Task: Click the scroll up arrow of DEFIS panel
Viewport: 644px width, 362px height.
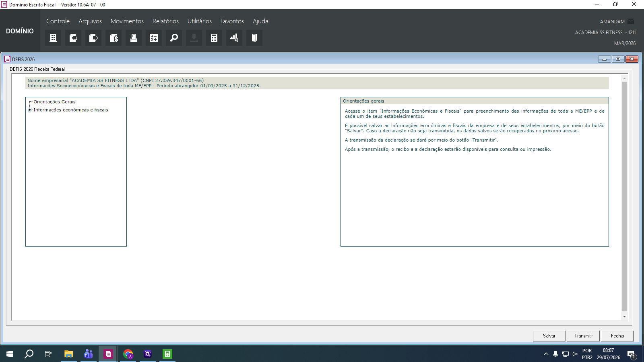Action: 625,79
